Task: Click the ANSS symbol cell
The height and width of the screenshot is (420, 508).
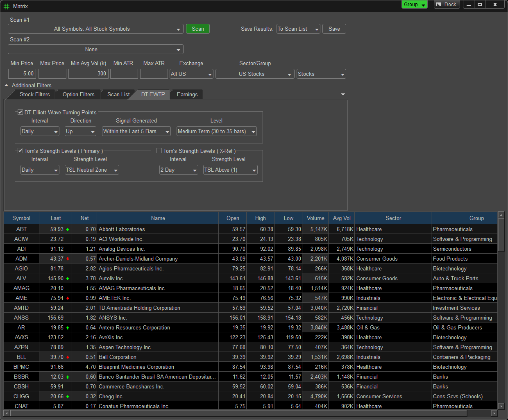Action: pos(21,318)
